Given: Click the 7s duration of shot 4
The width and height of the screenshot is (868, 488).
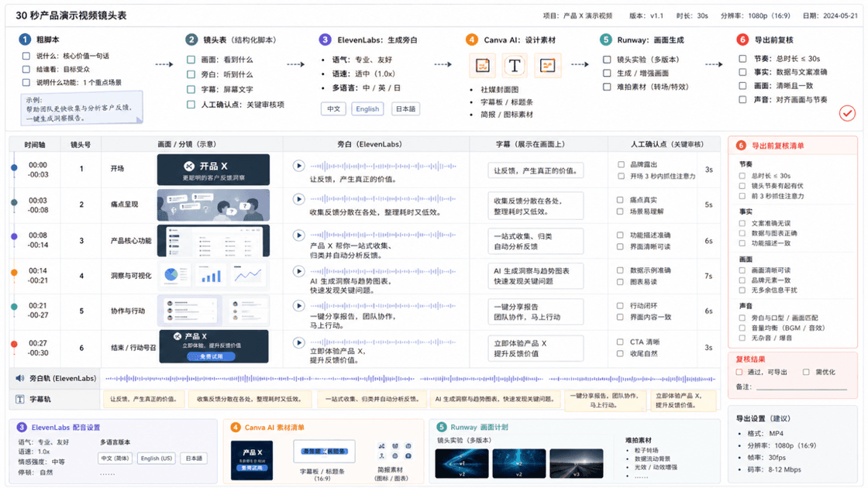Looking at the screenshot, I should [708, 276].
